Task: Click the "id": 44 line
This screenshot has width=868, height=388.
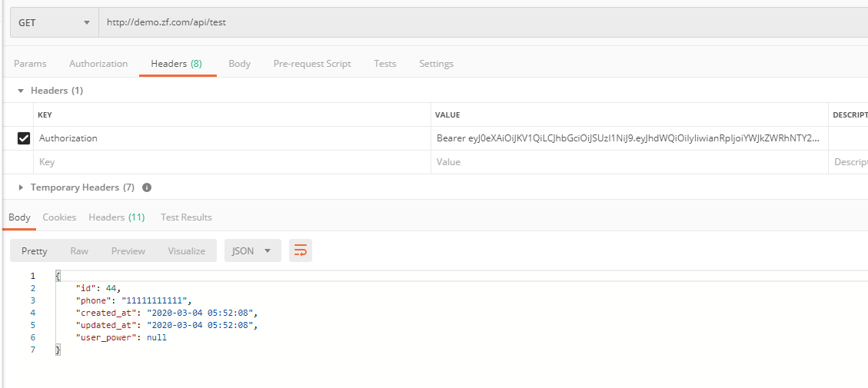Action: [x=98, y=288]
